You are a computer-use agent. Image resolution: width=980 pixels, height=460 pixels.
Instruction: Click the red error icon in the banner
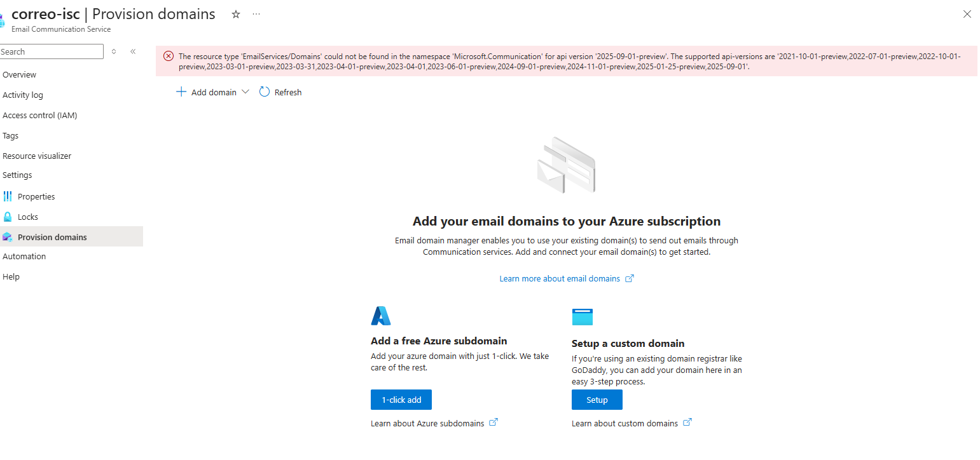pyautogui.click(x=169, y=56)
